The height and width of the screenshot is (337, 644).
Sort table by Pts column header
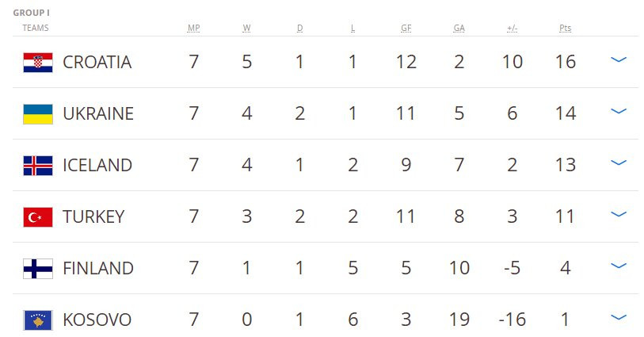(x=565, y=29)
